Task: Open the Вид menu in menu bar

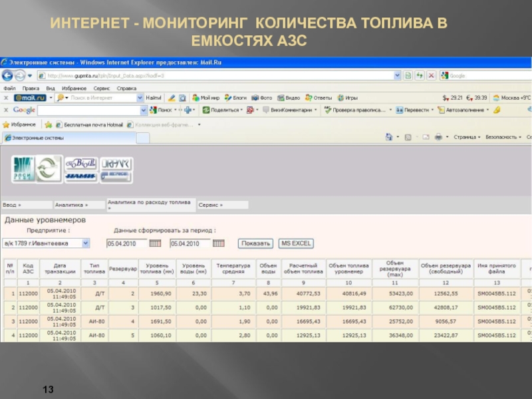Action: pyautogui.click(x=51, y=88)
